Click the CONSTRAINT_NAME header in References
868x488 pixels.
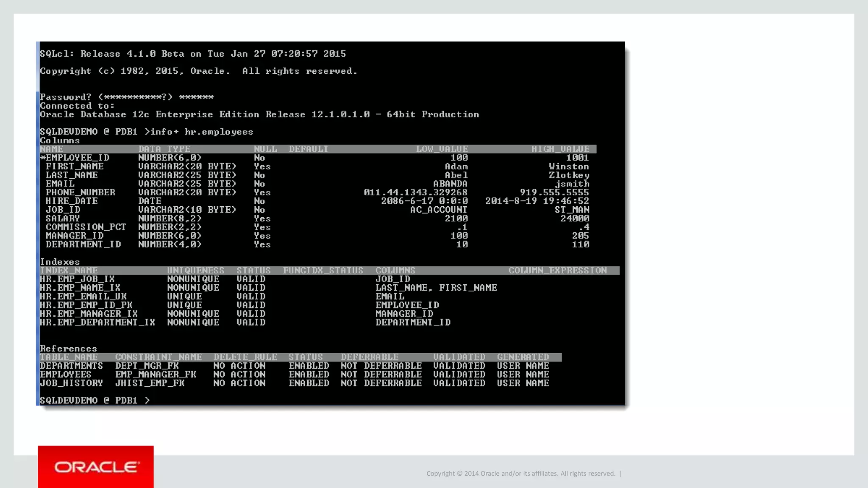pyautogui.click(x=159, y=357)
